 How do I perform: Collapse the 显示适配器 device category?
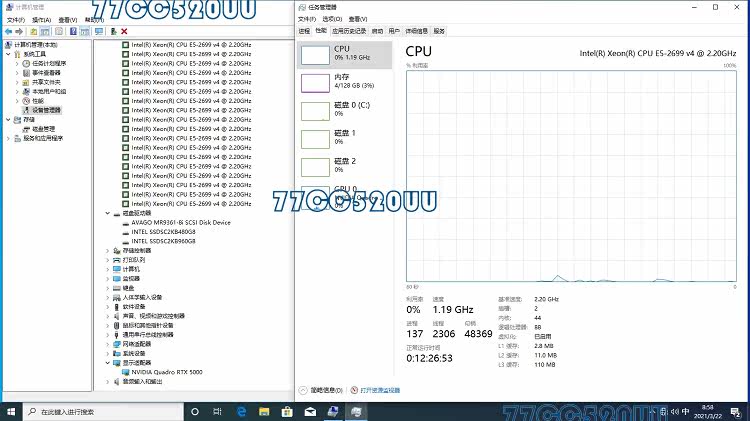click(x=108, y=363)
